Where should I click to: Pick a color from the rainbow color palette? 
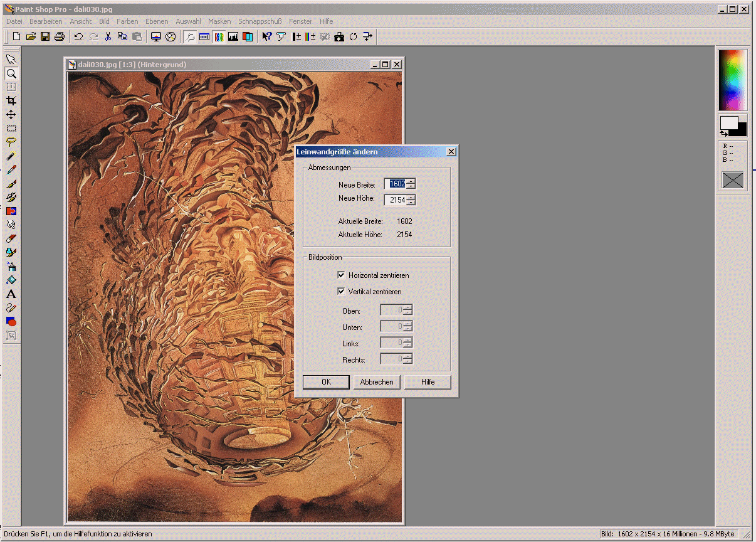point(732,80)
